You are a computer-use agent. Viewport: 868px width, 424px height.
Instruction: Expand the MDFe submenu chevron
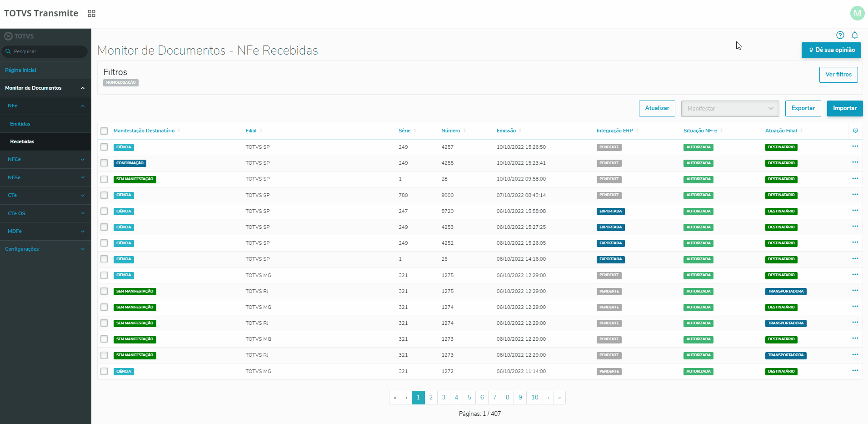[x=83, y=232]
